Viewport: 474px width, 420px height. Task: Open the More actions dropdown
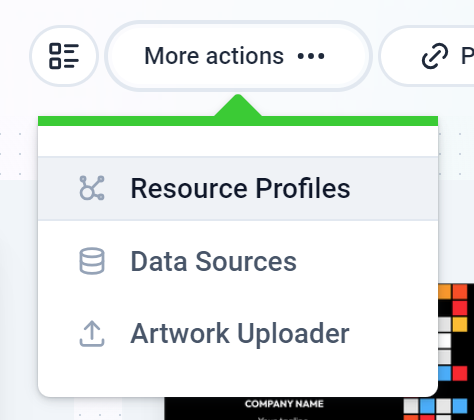238,56
